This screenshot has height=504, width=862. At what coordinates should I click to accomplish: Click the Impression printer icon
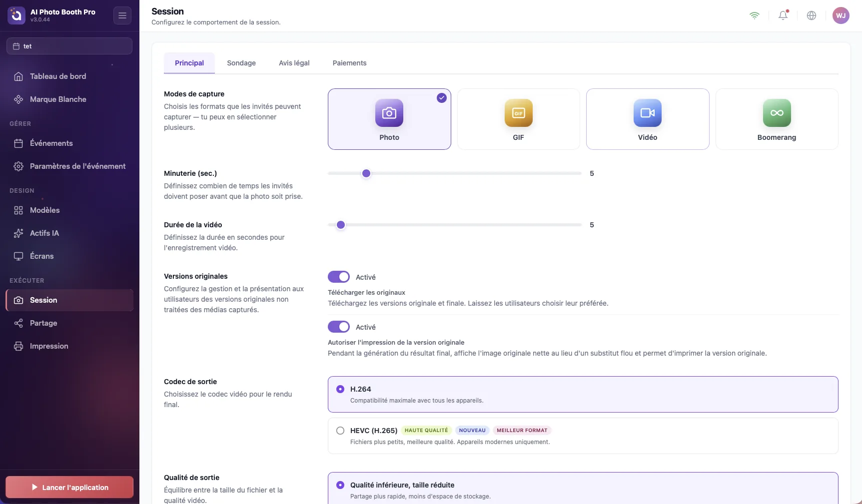18,346
